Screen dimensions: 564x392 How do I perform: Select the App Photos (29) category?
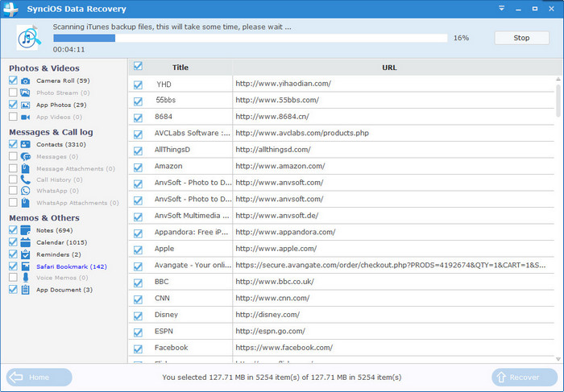tap(61, 105)
